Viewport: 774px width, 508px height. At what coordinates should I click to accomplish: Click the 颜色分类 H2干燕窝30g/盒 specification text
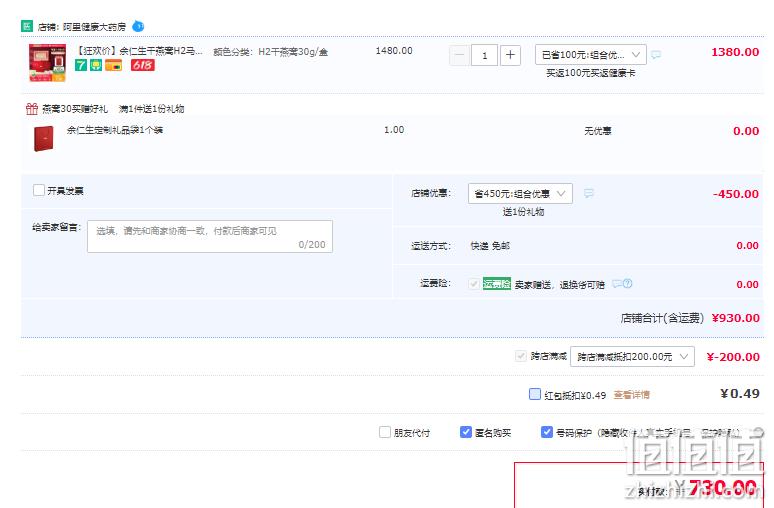[x=271, y=52]
